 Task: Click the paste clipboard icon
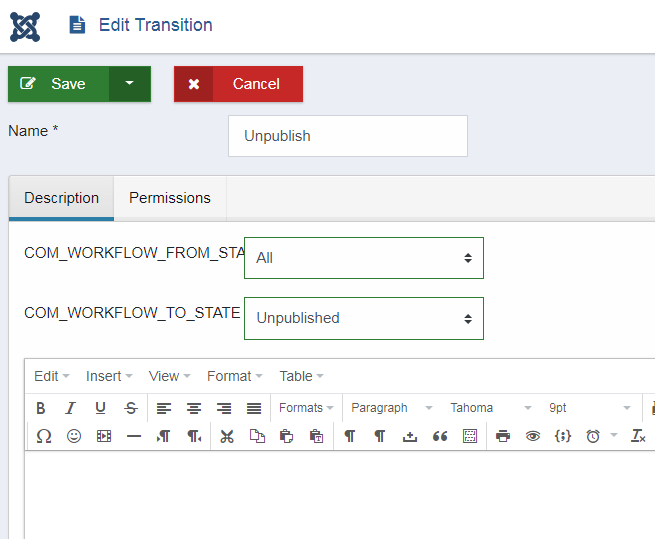(287, 436)
